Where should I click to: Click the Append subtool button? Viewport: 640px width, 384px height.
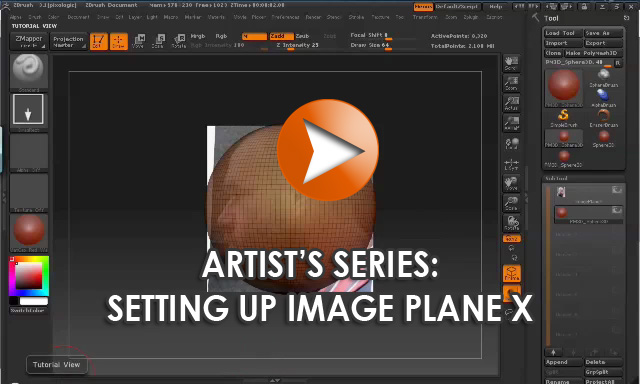pos(563,362)
